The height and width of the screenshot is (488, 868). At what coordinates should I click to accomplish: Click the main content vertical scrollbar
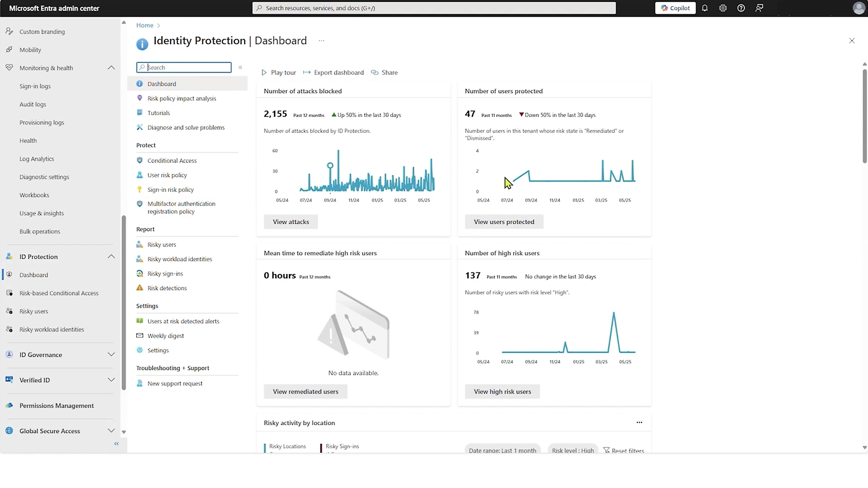pos(865,116)
